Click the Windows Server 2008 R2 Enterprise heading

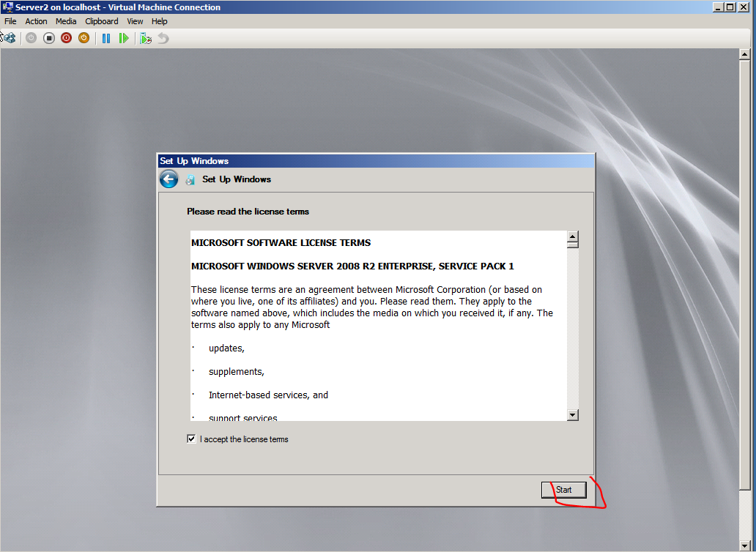tap(352, 266)
